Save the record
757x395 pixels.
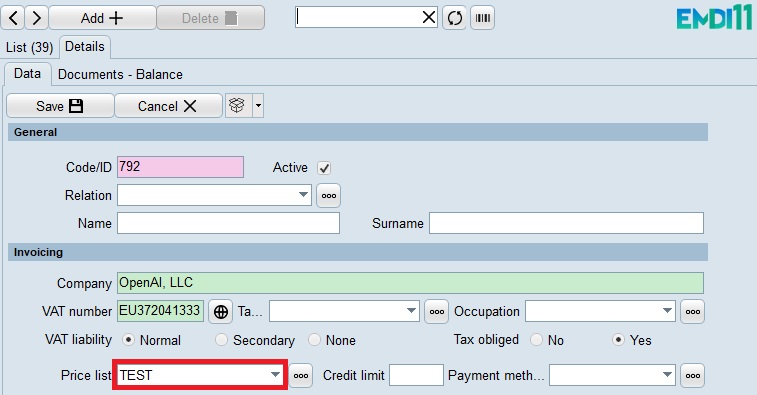60,106
